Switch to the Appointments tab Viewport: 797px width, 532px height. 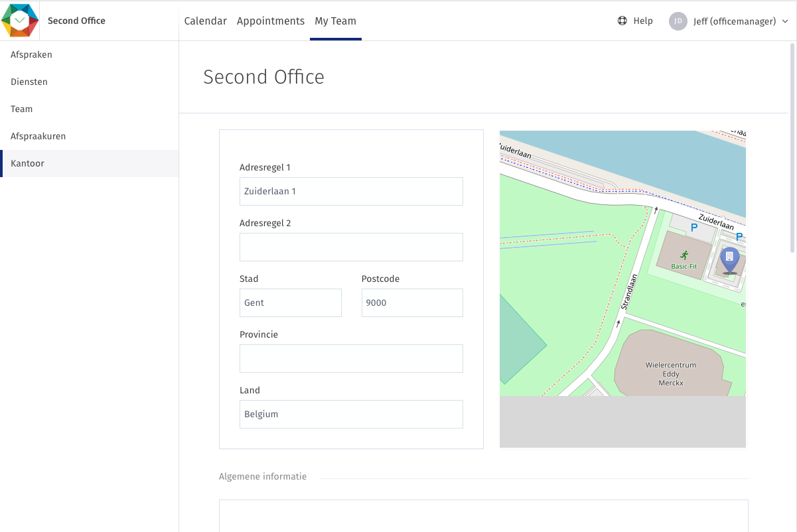coord(271,21)
